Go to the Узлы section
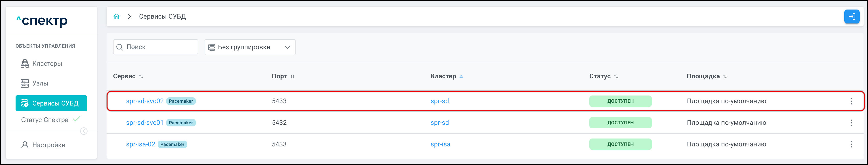868x165 pixels. (40, 83)
